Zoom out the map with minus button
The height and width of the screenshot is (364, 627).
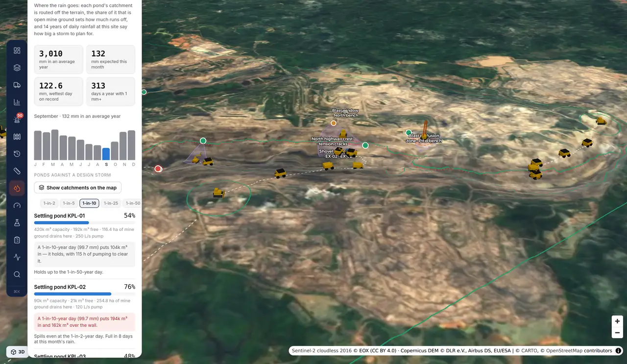[617, 333]
